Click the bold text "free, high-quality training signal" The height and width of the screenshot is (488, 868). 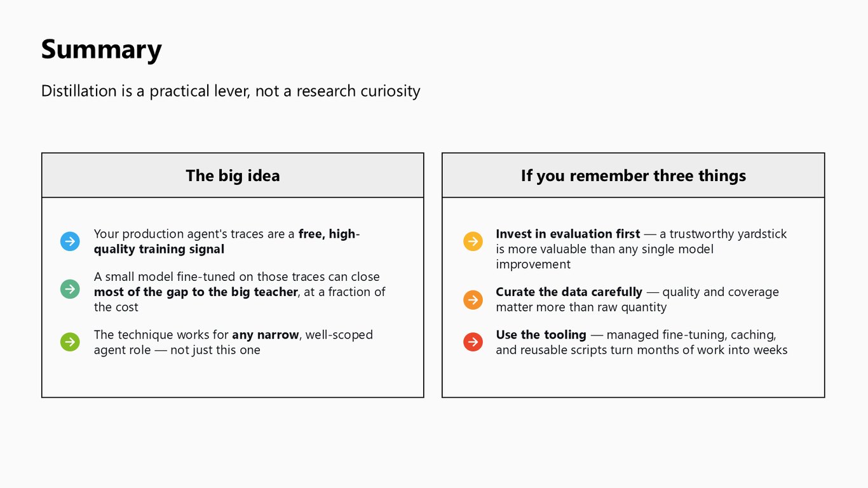pos(227,241)
